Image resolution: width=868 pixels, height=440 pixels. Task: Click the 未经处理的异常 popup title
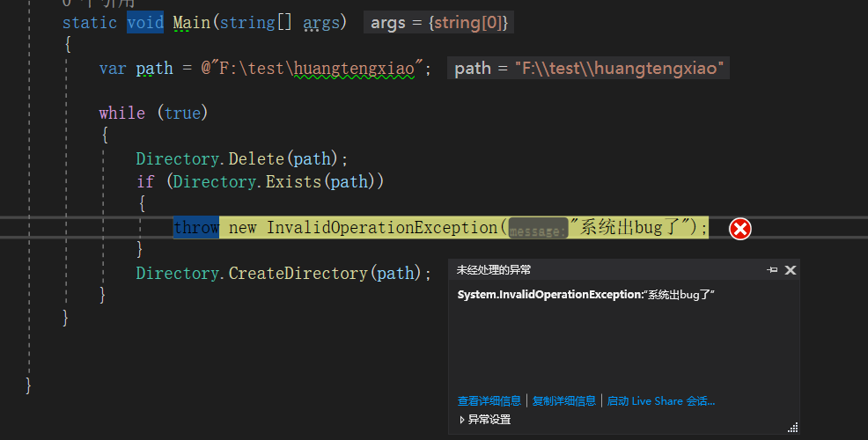(494, 270)
